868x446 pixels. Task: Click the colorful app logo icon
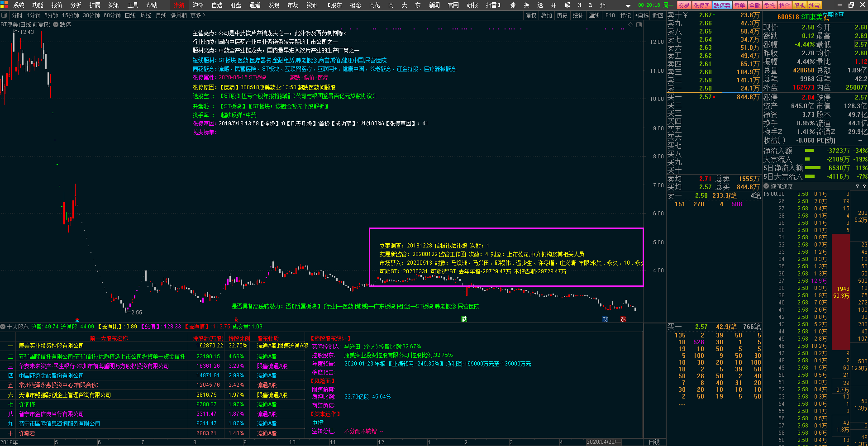pyautogui.click(x=4, y=5)
